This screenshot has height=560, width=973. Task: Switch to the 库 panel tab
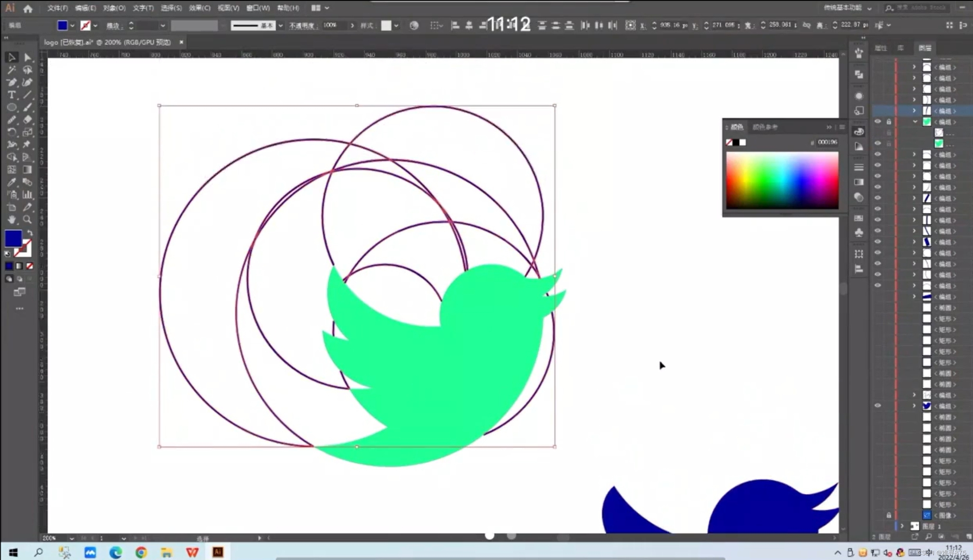pyautogui.click(x=901, y=48)
